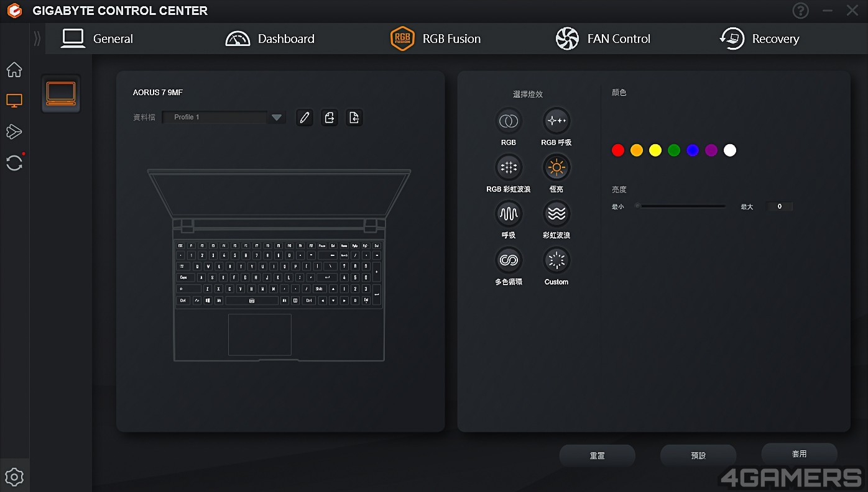
Task: Click the AORUS 7 9MF model label
Action: pyautogui.click(x=158, y=93)
